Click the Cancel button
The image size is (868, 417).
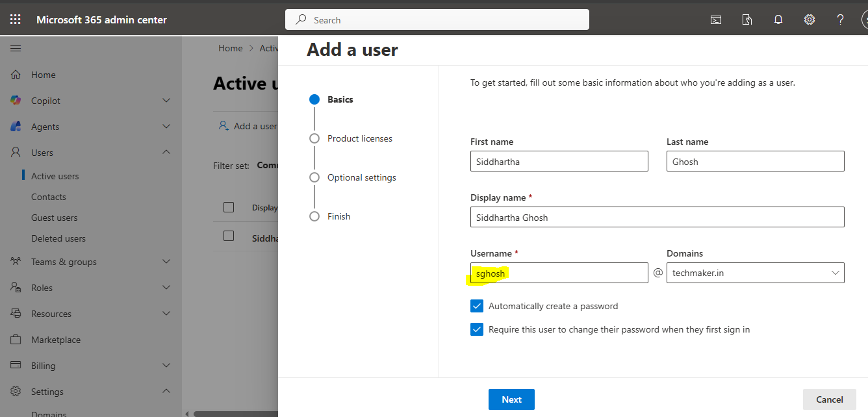829,399
